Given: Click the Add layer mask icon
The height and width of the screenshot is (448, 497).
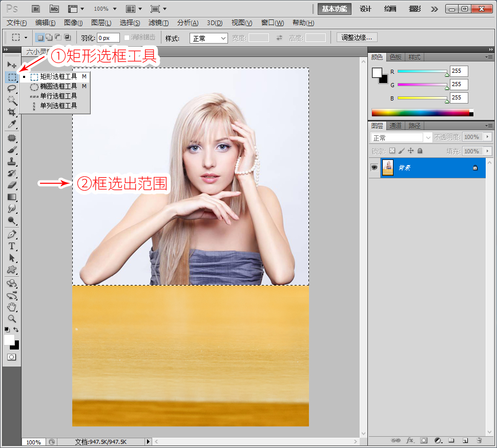Looking at the screenshot, I should pyautogui.click(x=424, y=440).
